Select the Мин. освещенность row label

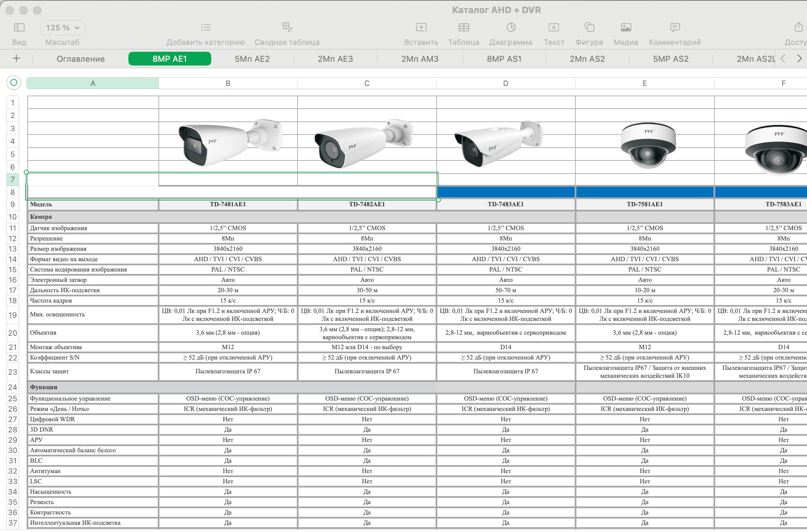(93, 315)
